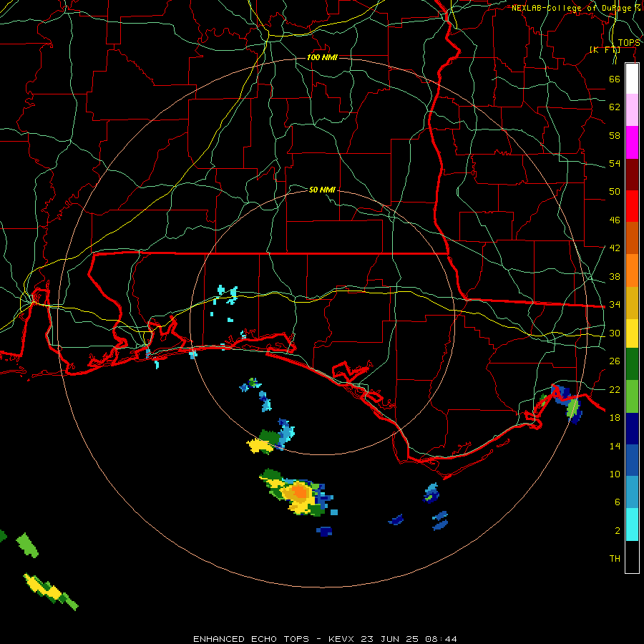The image size is (644, 644).
Task: Select the magenta legend color block
Action: click(x=632, y=142)
